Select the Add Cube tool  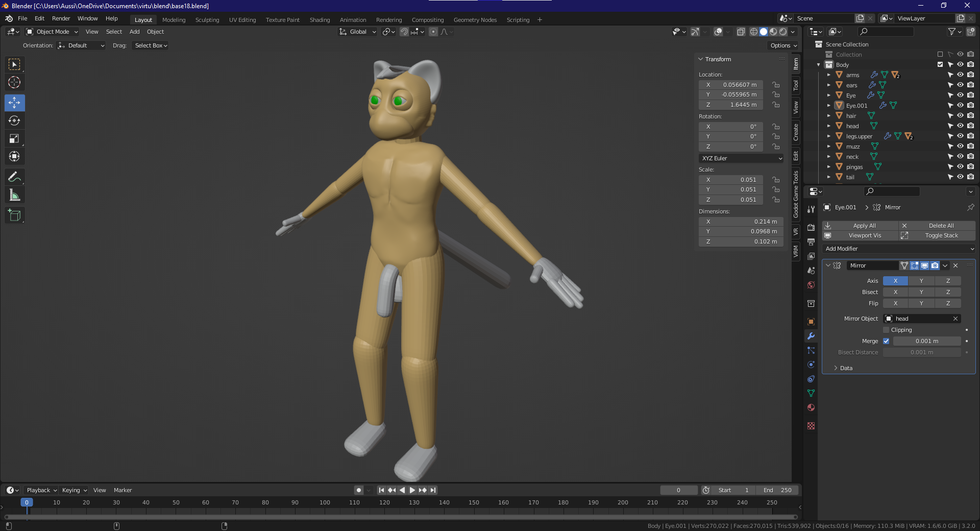click(x=14, y=215)
